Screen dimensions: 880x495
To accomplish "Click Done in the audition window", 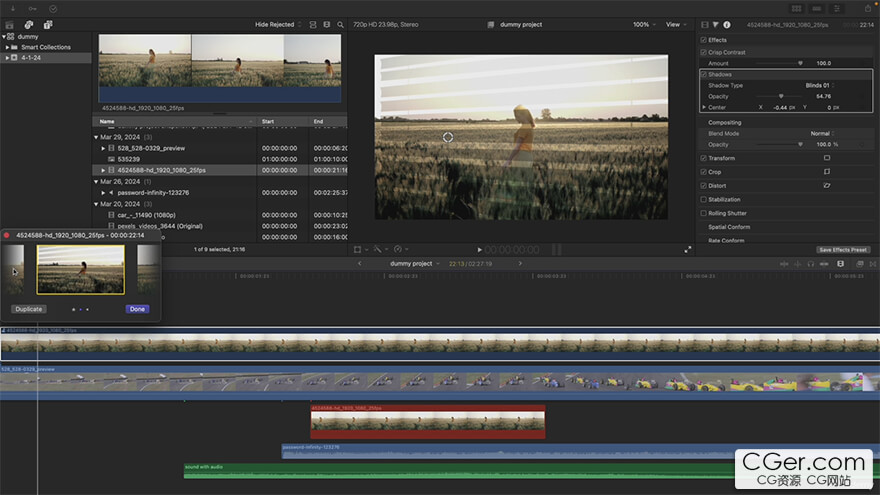I will pos(137,309).
